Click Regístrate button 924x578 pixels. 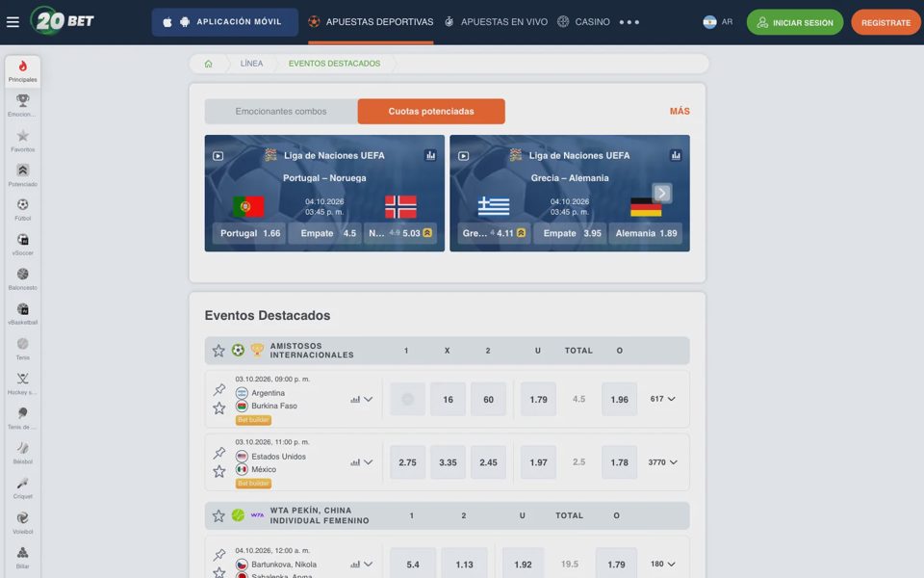point(885,22)
